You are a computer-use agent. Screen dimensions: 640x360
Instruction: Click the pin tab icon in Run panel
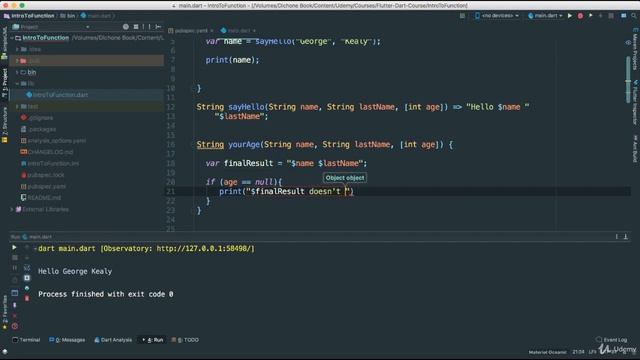(15, 305)
